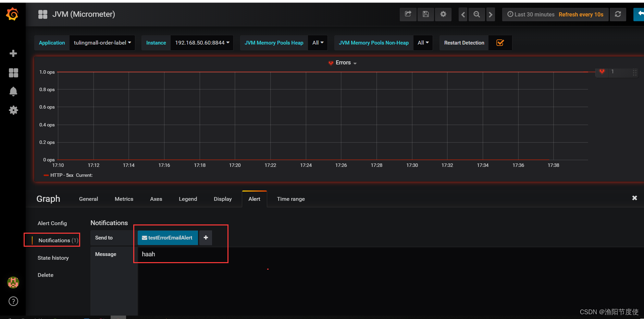Switch to the Display tab
Screen dimensions: 644x319
pos(223,199)
